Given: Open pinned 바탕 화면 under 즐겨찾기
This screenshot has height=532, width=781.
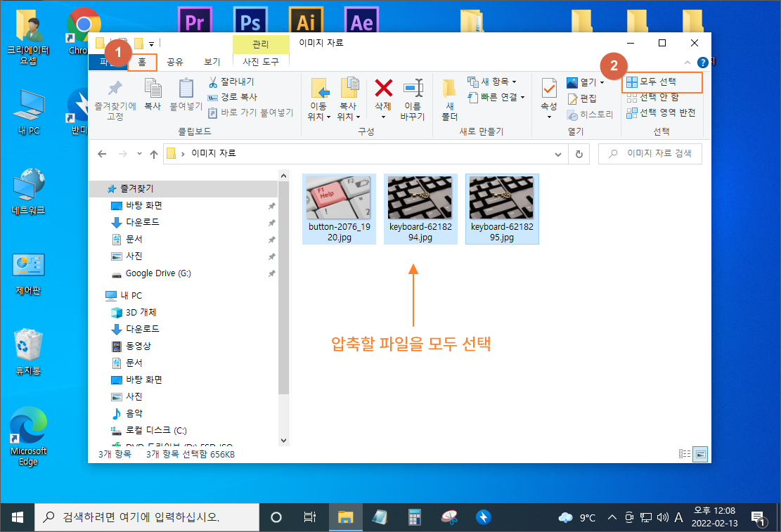Looking at the screenshot, I should 144,206.
